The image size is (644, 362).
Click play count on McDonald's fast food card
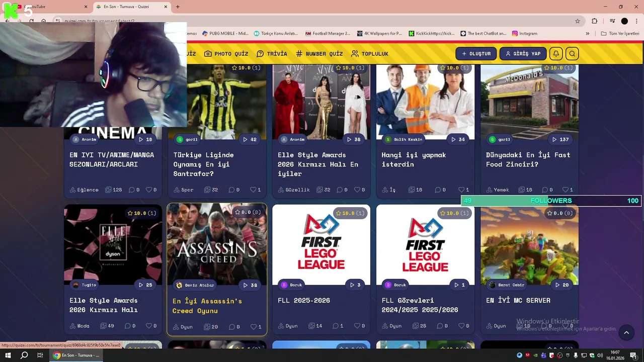click(x=560, y=139)
